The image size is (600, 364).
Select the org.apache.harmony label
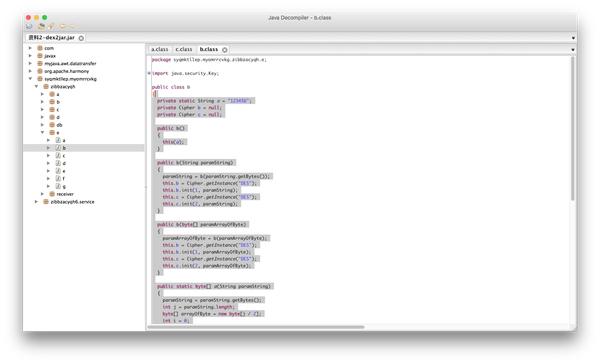click(67, 71)
